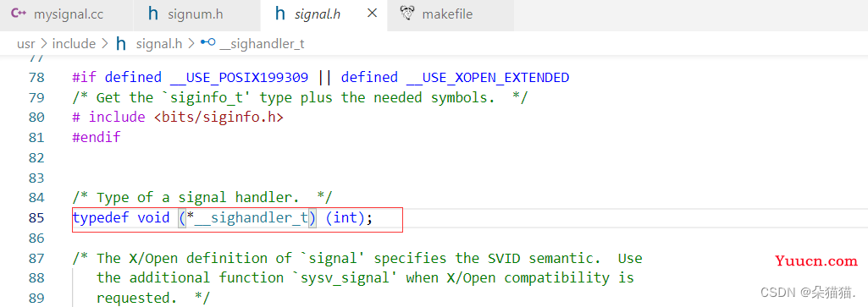
Task: Click the __USE_POSIX199309 macro on line 78
Action: tap(239, 78)
